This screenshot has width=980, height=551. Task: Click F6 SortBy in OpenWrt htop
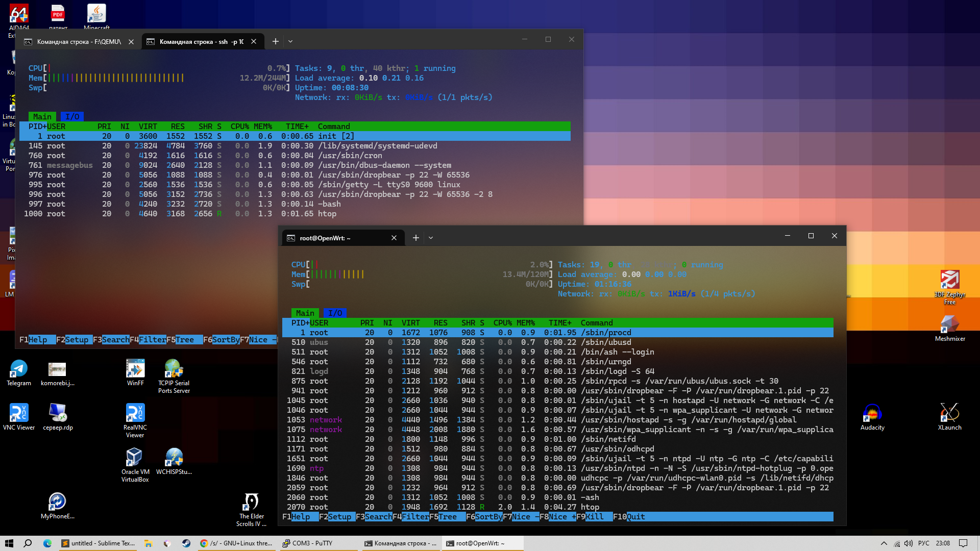click(484, 517)
